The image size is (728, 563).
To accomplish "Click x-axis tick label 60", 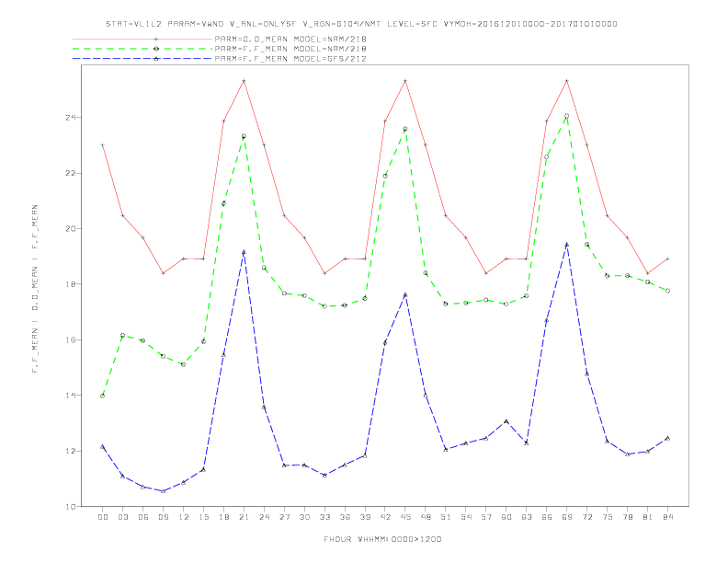I will (506, 517).
